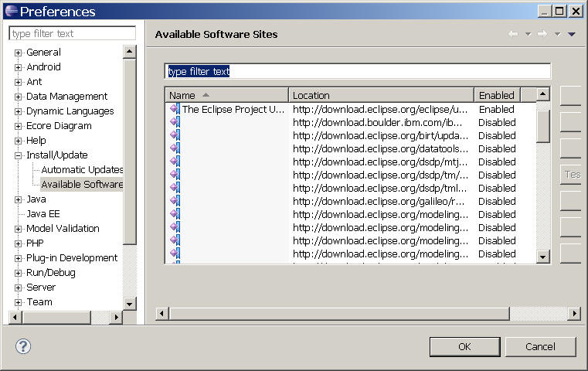Select Plug-in Development label
Screen dimensions: 588x371
coord(72,257)
